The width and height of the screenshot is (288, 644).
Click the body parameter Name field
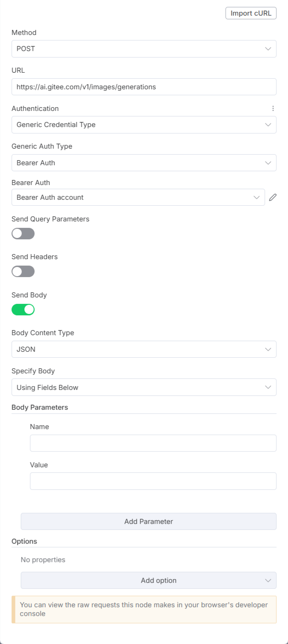click(x=153, y=443)
